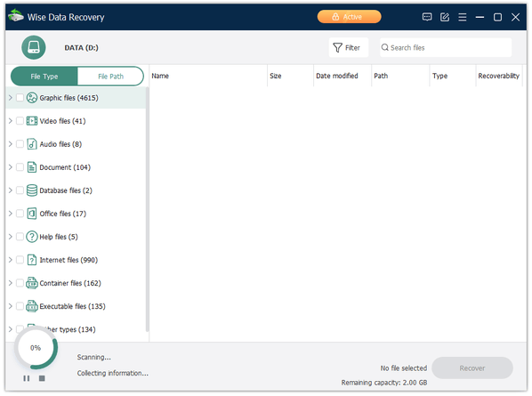This screenshot has height=396, width=532.
Task: Focus the Search files input field
Action: coord(446,47)
